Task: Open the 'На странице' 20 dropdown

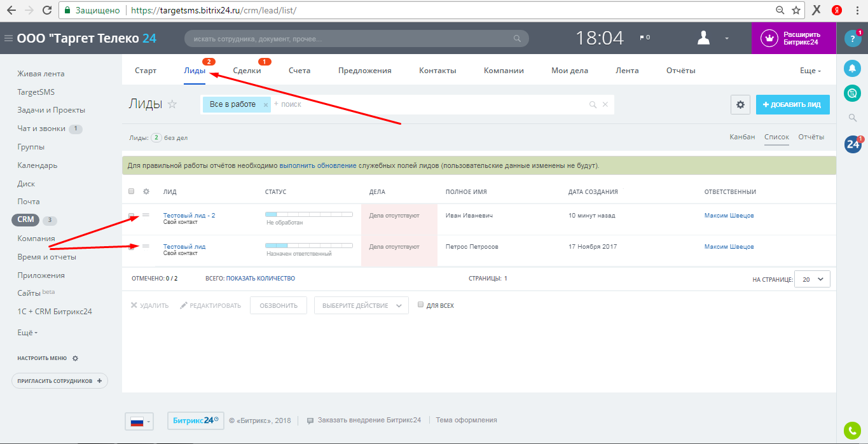Action: (x=813, y=279)
